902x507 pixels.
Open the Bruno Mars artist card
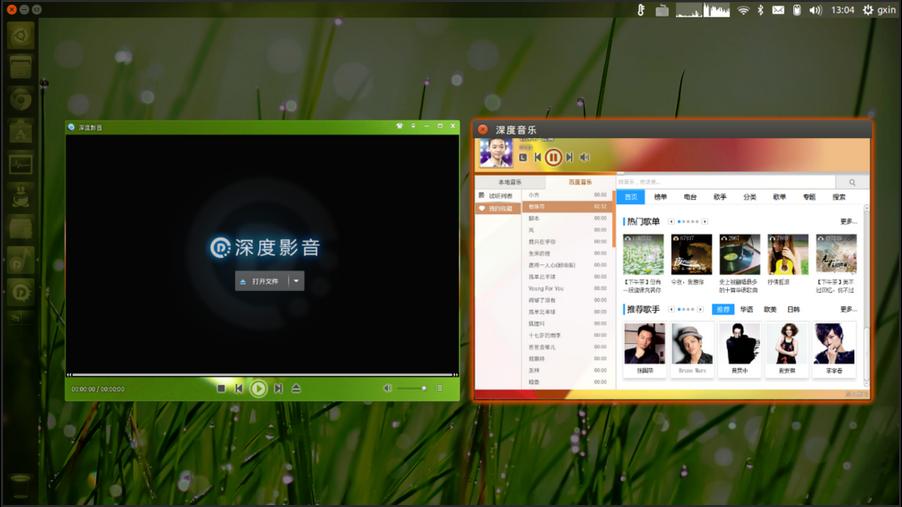(692, 349)
